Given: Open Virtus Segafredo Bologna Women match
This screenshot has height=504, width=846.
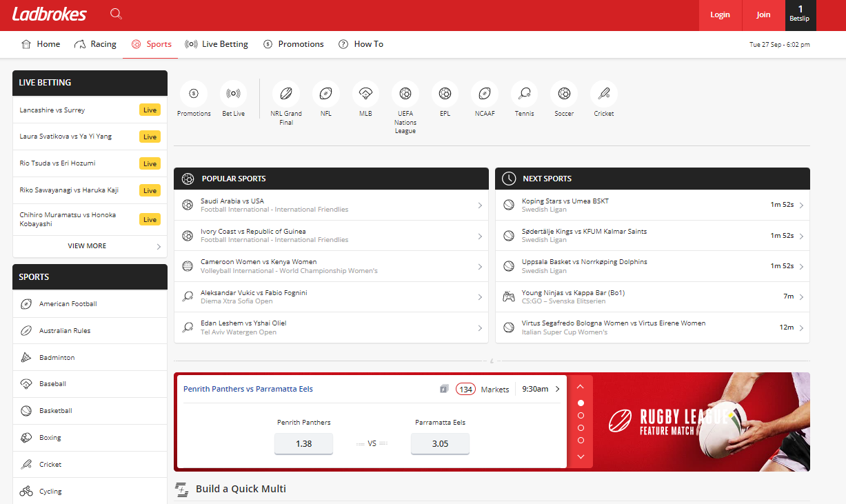Looking at the screenshot, I should [x=652, y=327].
